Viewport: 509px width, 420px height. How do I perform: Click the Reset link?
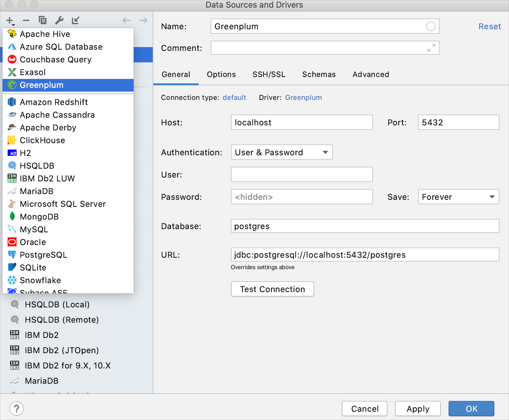(490, 26)
